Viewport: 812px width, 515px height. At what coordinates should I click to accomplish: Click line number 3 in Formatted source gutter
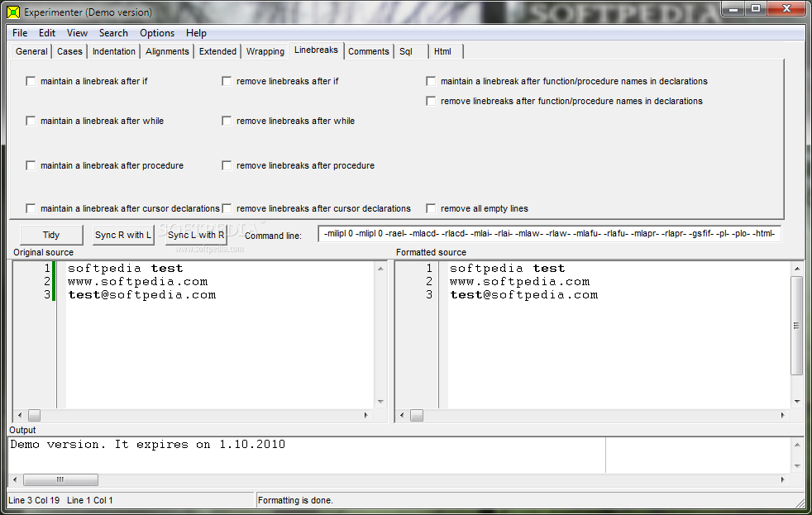429,295
